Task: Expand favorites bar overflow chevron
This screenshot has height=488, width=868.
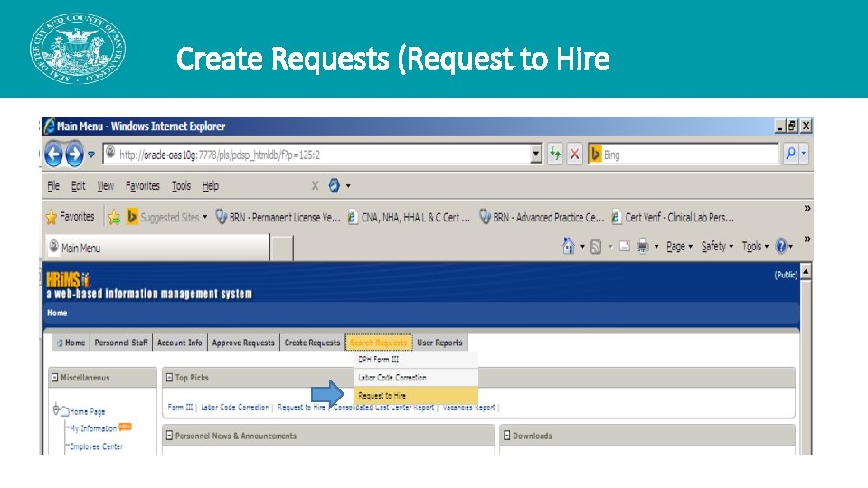Action: tap(807, 209)
